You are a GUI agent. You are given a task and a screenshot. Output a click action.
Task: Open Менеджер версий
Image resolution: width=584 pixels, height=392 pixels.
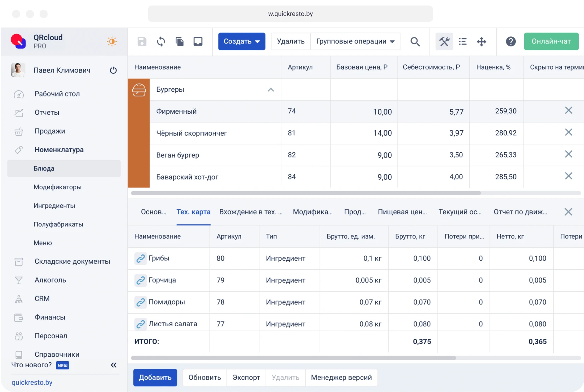pyautogui.click(x=341, y=378)
